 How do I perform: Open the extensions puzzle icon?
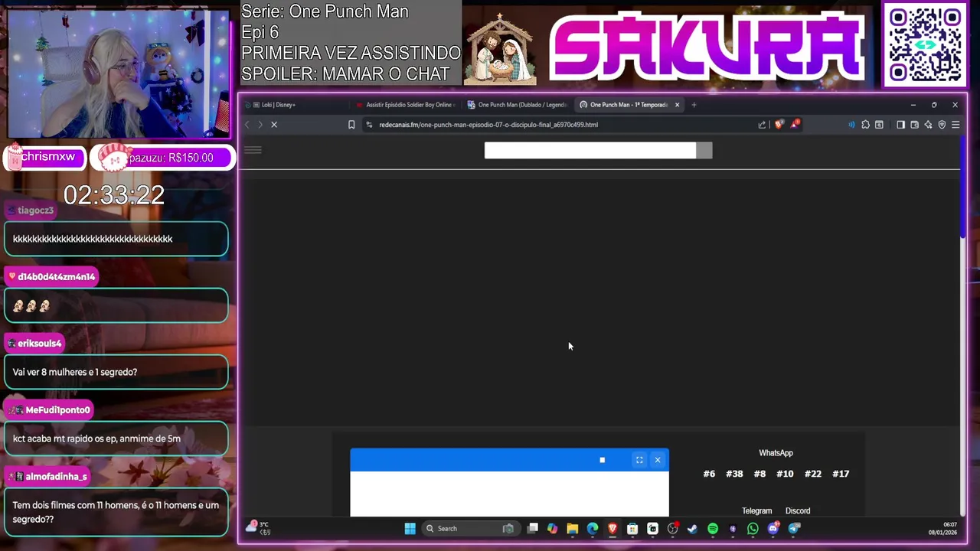click(865, 125)
